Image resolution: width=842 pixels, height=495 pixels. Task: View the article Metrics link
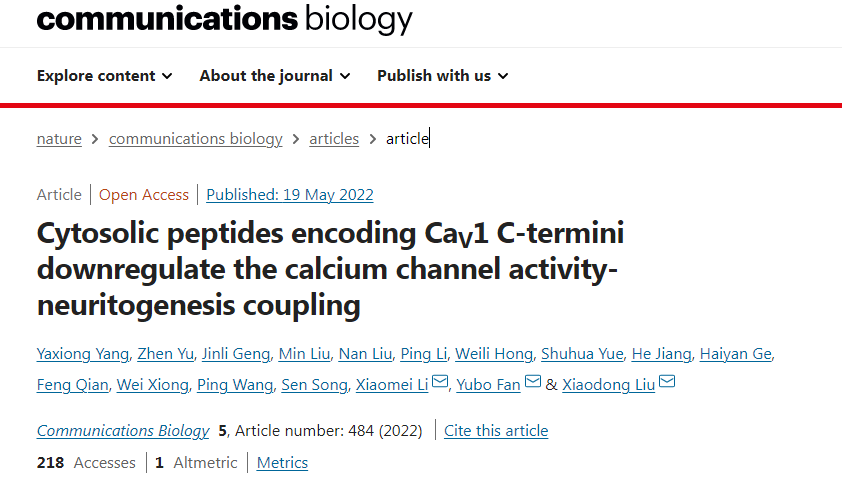(x=282, y=462)
